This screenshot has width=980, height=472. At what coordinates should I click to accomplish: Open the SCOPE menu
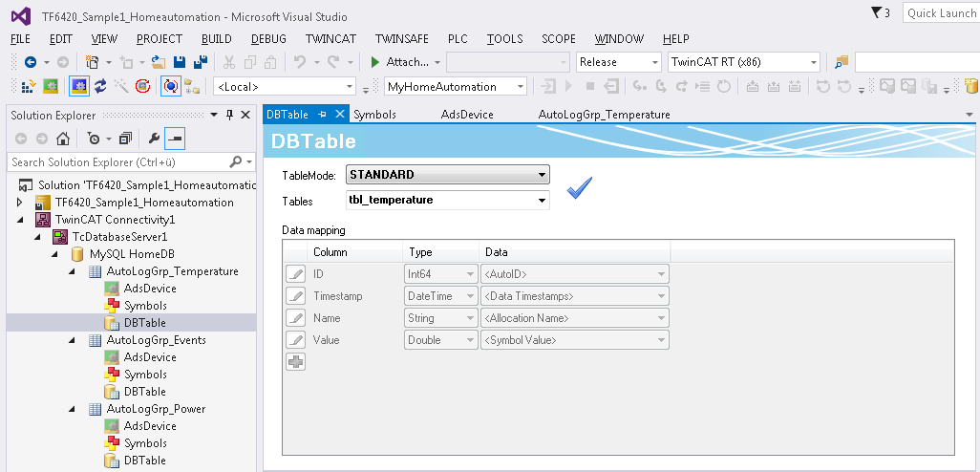558,39
